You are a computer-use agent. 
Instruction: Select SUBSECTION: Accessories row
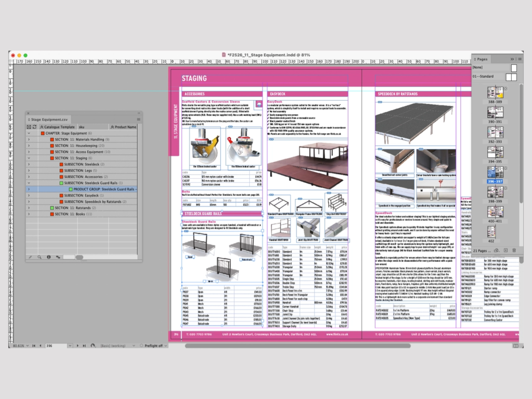82,177
